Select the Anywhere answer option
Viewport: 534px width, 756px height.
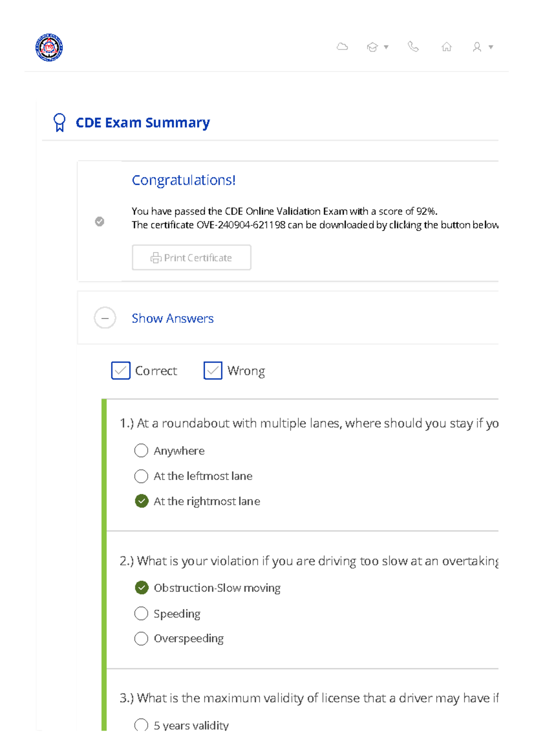[x=141, y=450]
